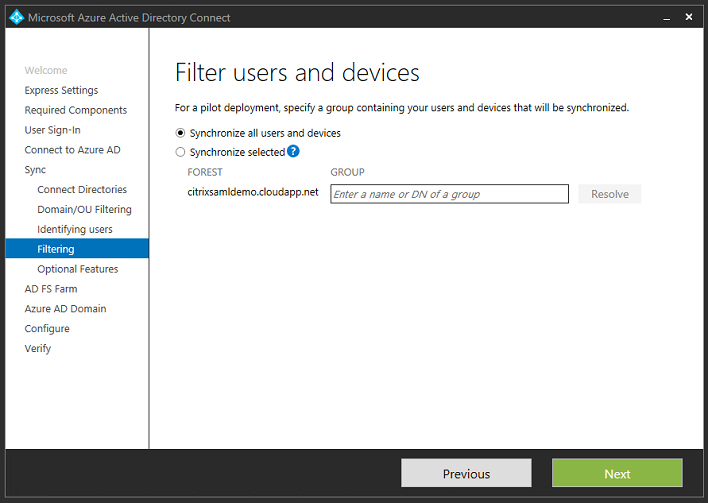Open Optional Features in the sidebar
Screen dimensions: 708x503
pyautogui.click(x=78, y=269)
